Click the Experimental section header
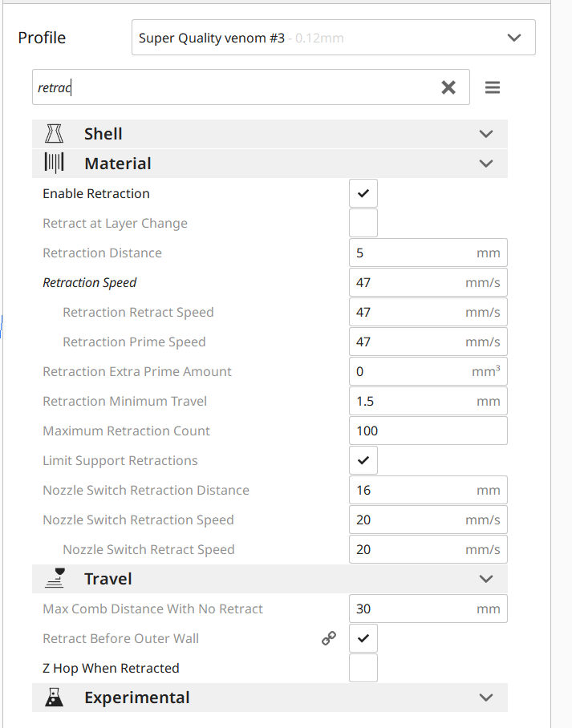The width and height of the screenshot is (572, 728). [137, 698]
